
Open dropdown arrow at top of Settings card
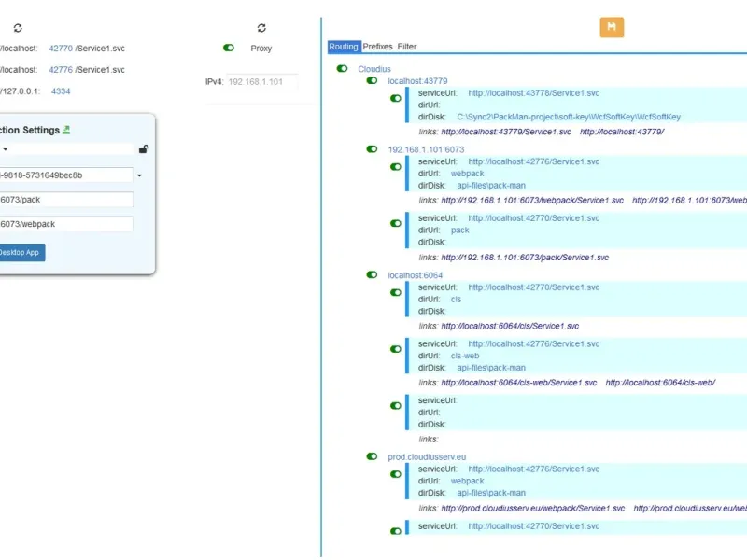[6, 149]
